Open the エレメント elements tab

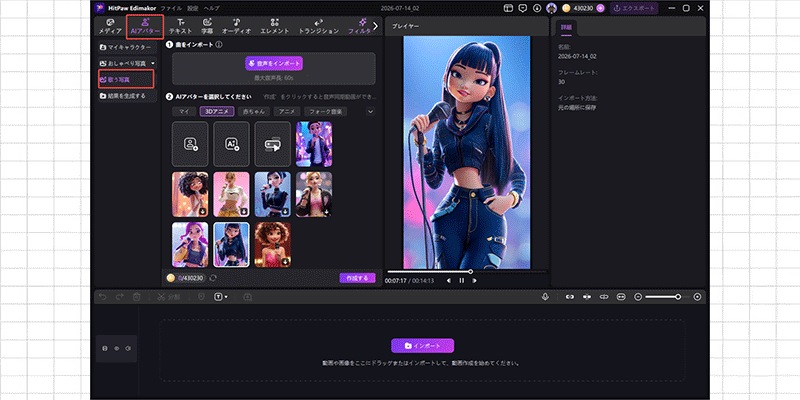coord(274,27)
